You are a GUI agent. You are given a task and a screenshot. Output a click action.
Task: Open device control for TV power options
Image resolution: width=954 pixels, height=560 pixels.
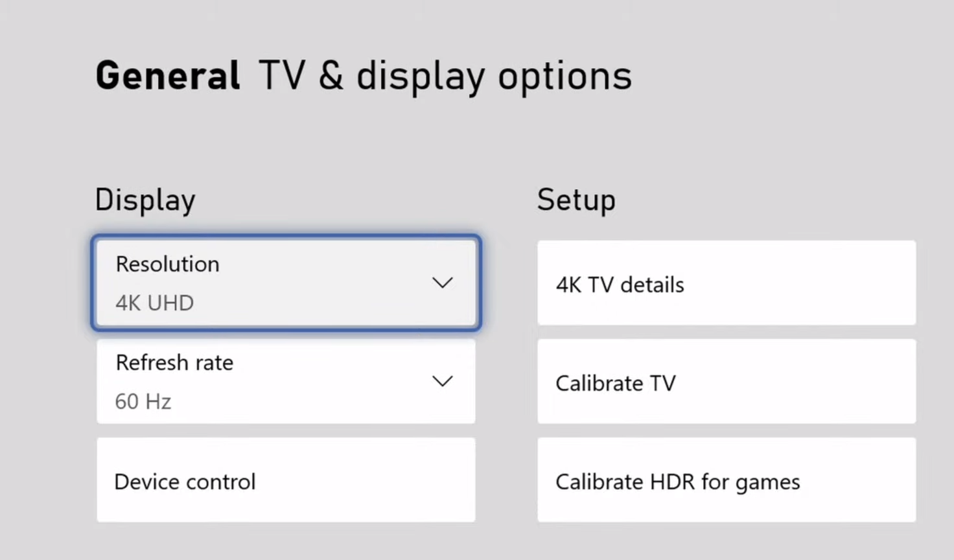coord(285,480)
